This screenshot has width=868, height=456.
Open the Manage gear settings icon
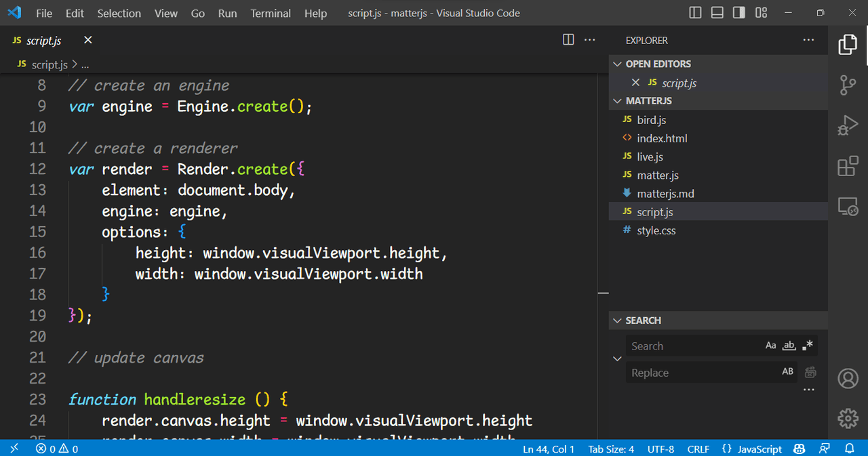coord(848,418)
